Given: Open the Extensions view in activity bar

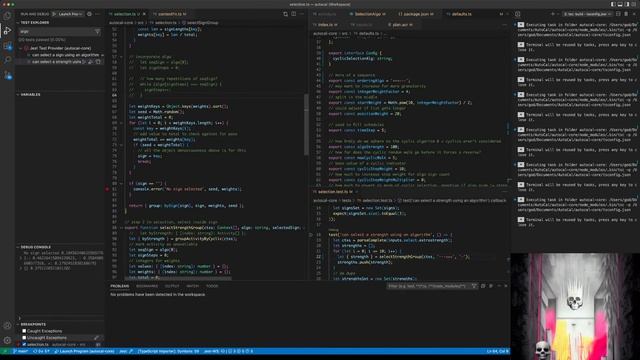Looking at the screenshot, I should click(7, 45).
